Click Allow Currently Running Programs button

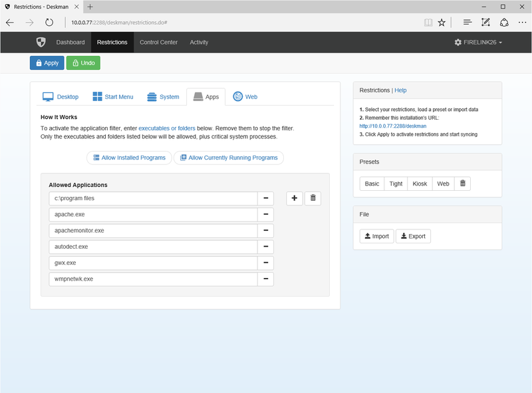coord(229,158)
